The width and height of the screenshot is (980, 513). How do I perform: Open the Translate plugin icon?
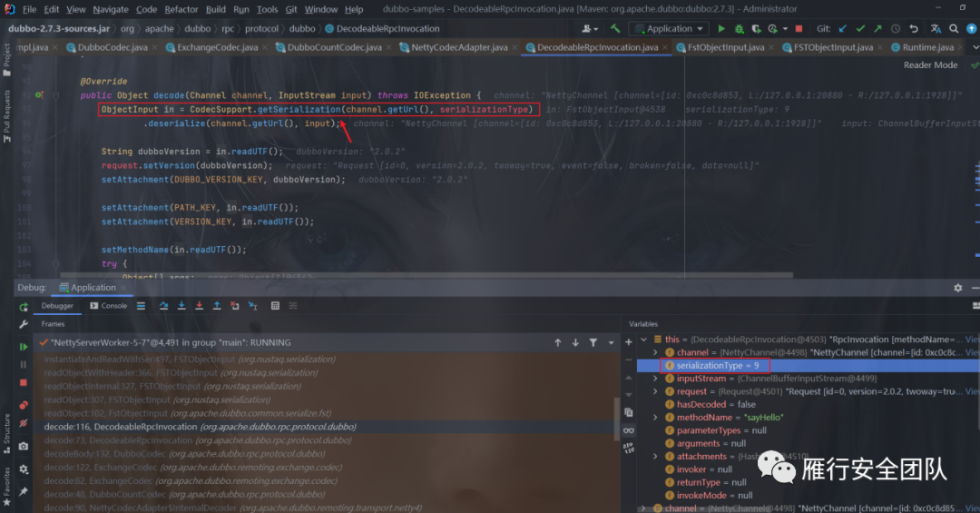click(936, 29)
